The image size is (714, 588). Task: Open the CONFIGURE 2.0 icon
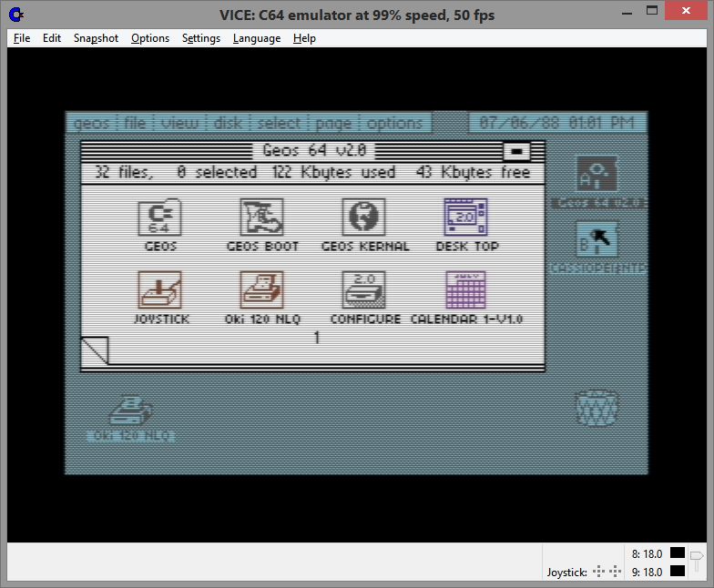pyautogui.click(x=364, y=289)
